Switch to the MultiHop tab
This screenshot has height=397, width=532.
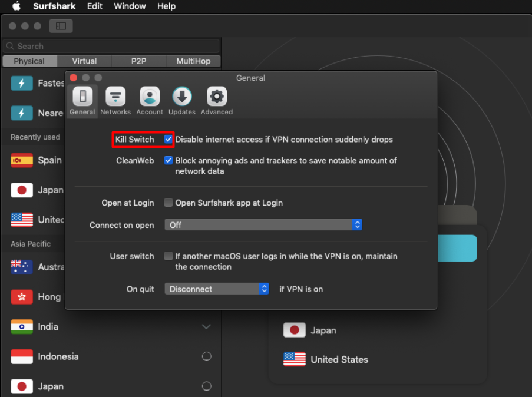(193, 61)
